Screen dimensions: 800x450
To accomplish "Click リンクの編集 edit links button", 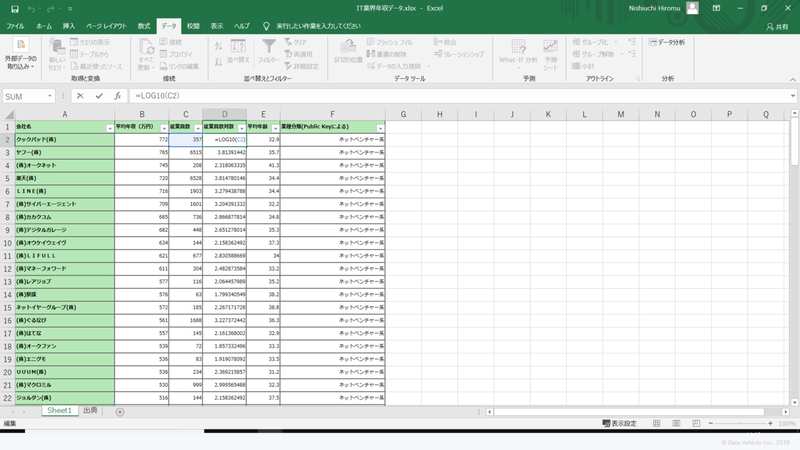I will click(180, 66).
